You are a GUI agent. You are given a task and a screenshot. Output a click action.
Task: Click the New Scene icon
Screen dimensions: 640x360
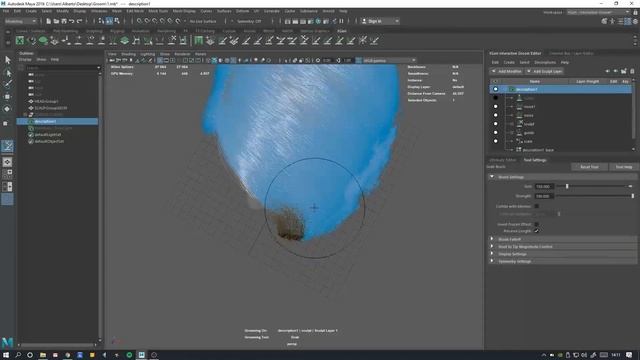49,21
